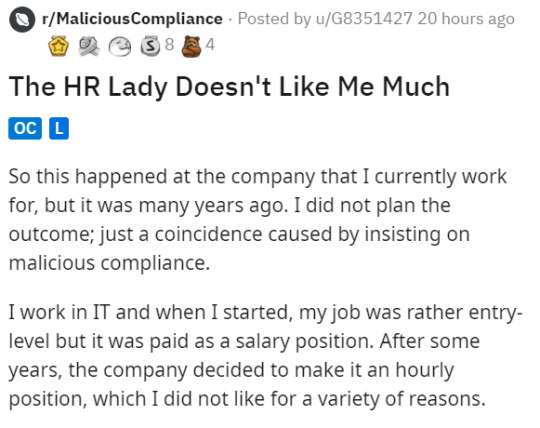Click the words 'malicious compliance.' in first paragraph
The width and height of the screenshot is (540, 428).
pyautogui.click(x=109, y=263)
